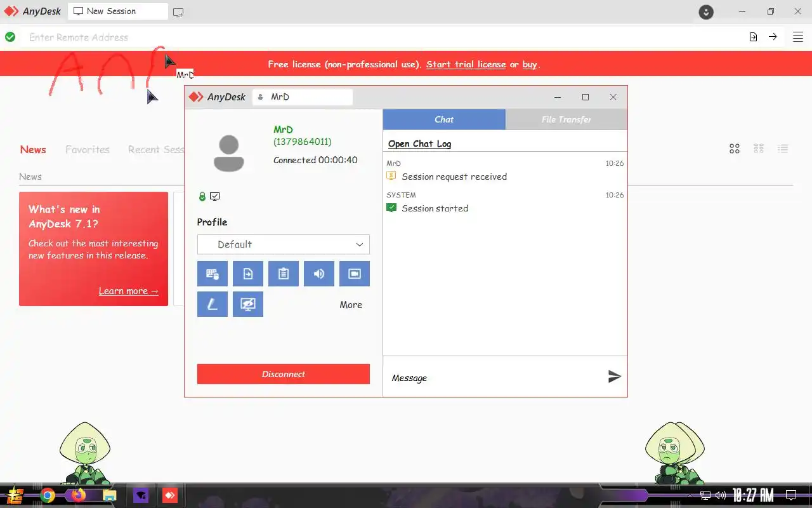Click connect arrow in address bar

click(x=773, y=37)
